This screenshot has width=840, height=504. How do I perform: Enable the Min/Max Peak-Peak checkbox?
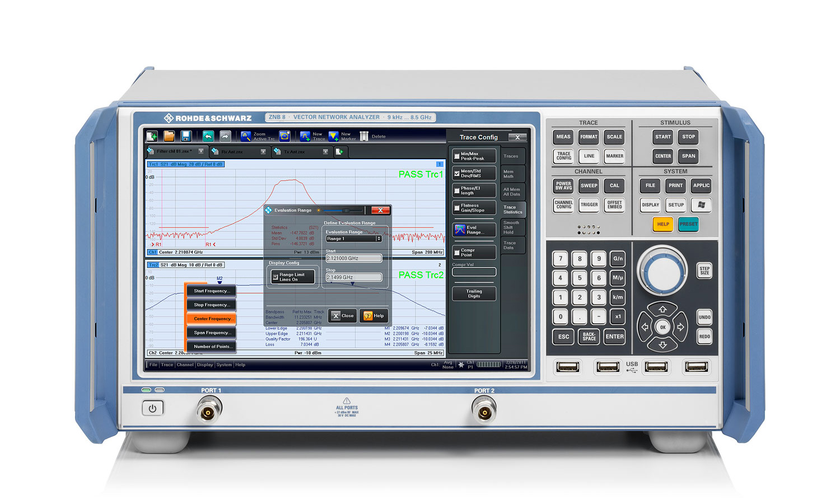(456, 156)
